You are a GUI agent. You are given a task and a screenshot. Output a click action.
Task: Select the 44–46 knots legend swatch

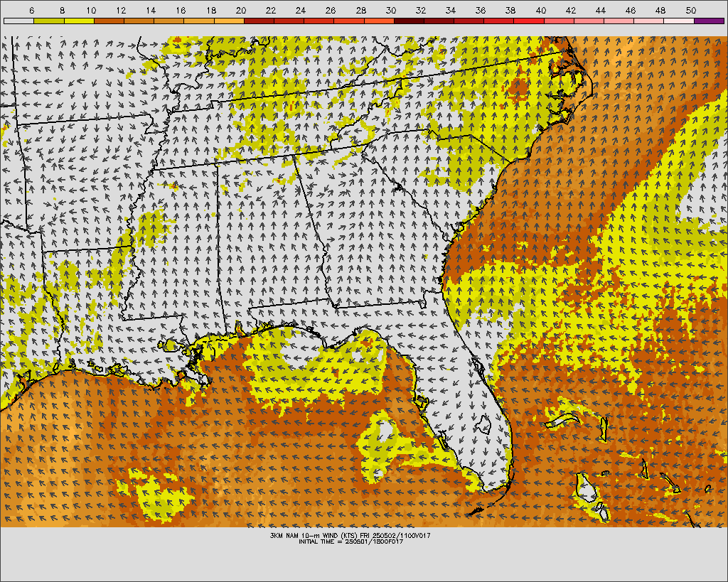[x=619, y=21]
